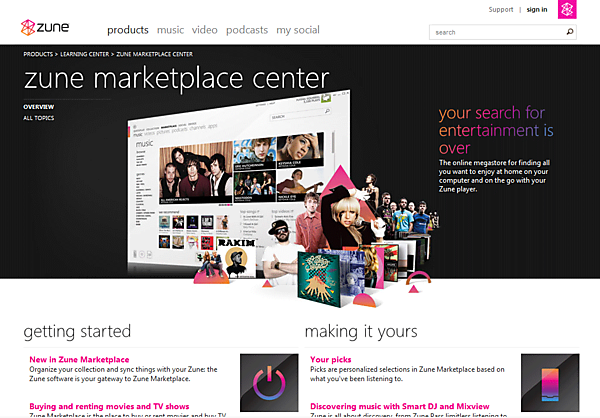
Task: Open the video tab
Action: (x=205, y=30)
